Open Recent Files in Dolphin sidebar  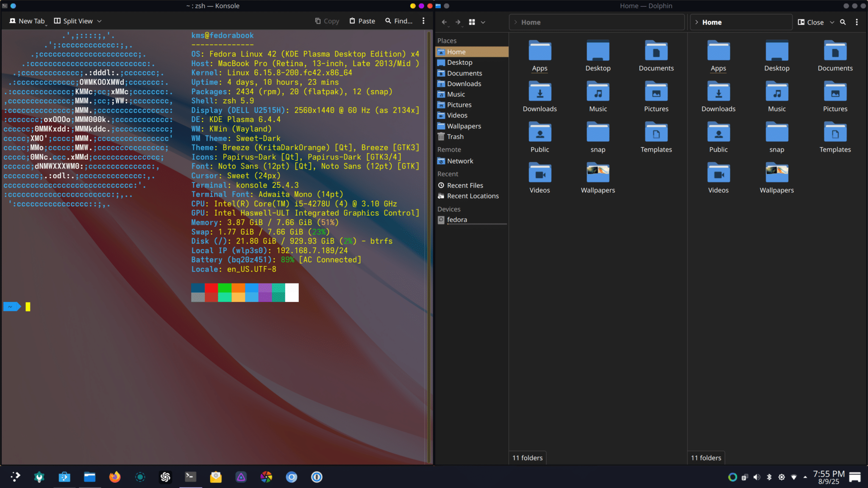pos(465,185)
